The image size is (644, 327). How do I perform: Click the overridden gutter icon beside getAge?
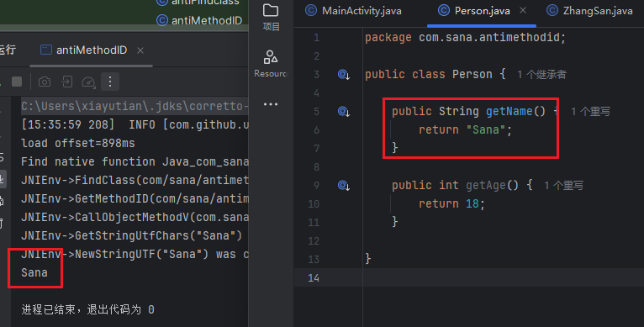pos(343,185)
